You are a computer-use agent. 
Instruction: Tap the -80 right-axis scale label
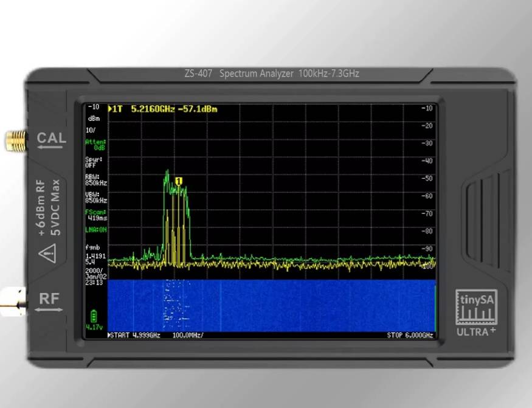(427, 231)
